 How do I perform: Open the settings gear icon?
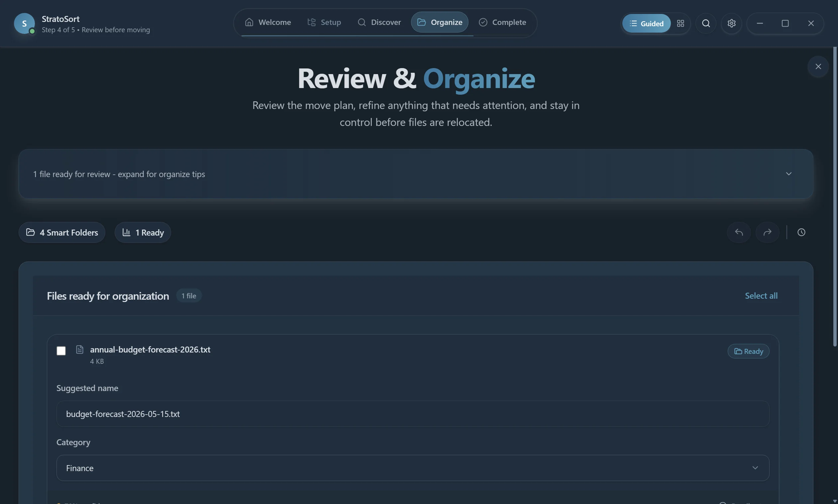pos(731,23)
